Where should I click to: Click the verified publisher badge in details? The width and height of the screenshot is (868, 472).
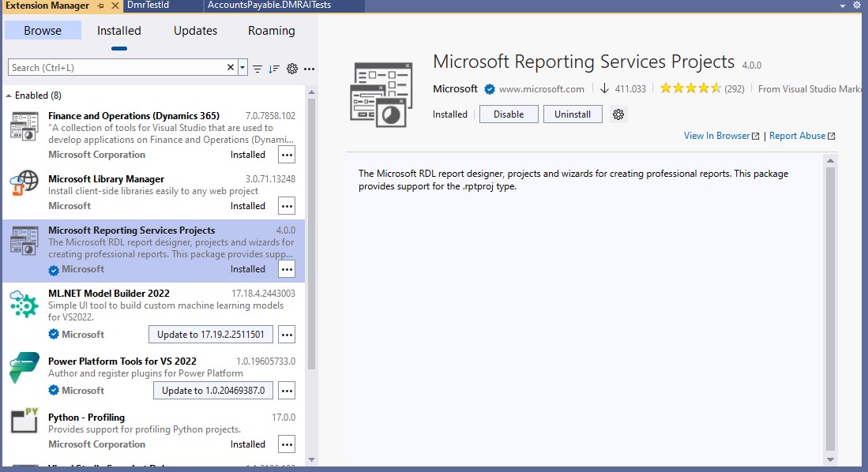490,89
